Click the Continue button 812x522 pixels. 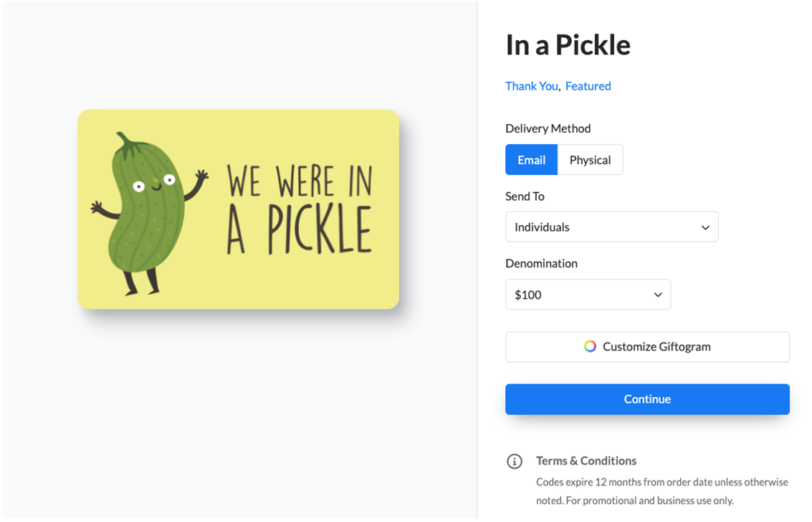[x=646, y=399]
